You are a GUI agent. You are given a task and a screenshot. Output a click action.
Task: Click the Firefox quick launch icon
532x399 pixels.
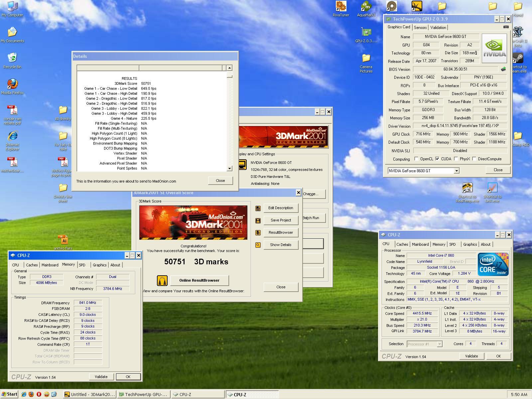coord(31,394)
